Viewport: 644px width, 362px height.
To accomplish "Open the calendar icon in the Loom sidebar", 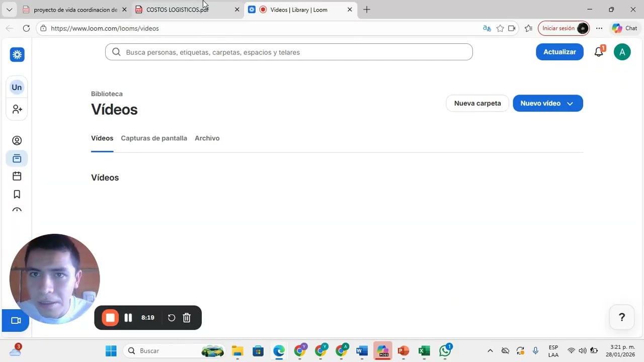I will click(17, 176).
